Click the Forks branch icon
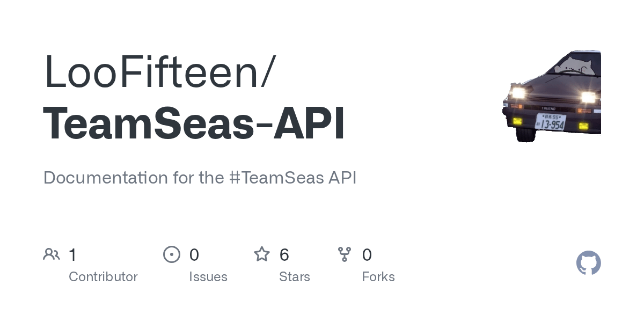644x322 pixels. [x=345, y=254]
